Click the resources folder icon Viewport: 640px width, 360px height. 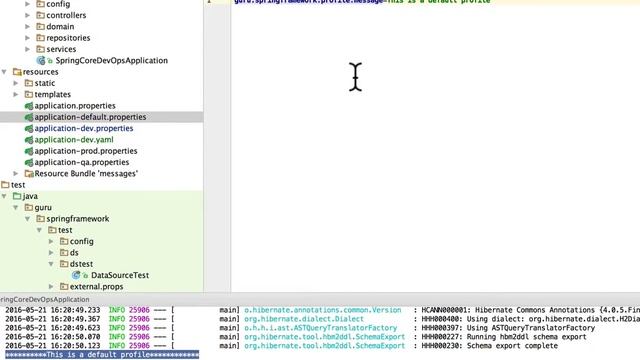(17, 72)
